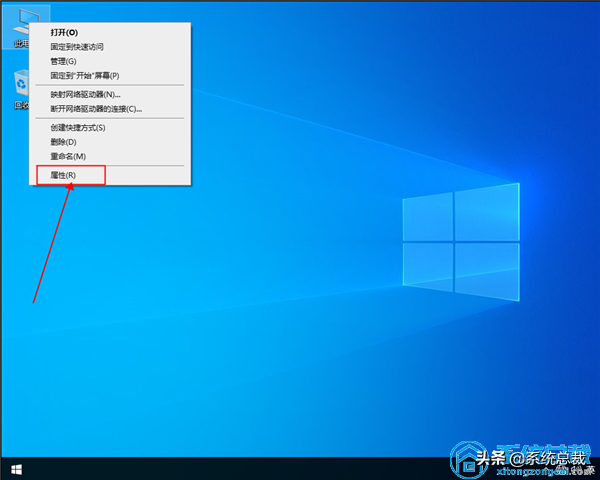Image resolution: width=600 pixels, height=480 pixels.
Task: Select 断开网络驱动器的连接(C)... entry
Action: (110, 109)
